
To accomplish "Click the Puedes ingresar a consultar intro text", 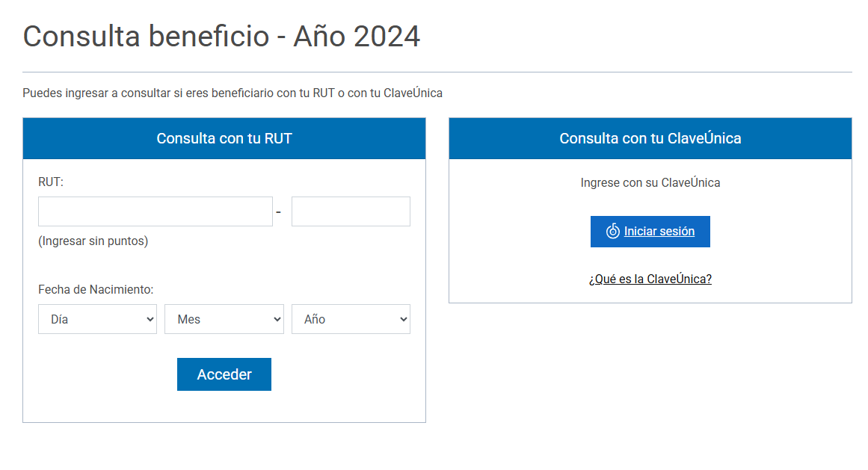I will tap(233, 93).
